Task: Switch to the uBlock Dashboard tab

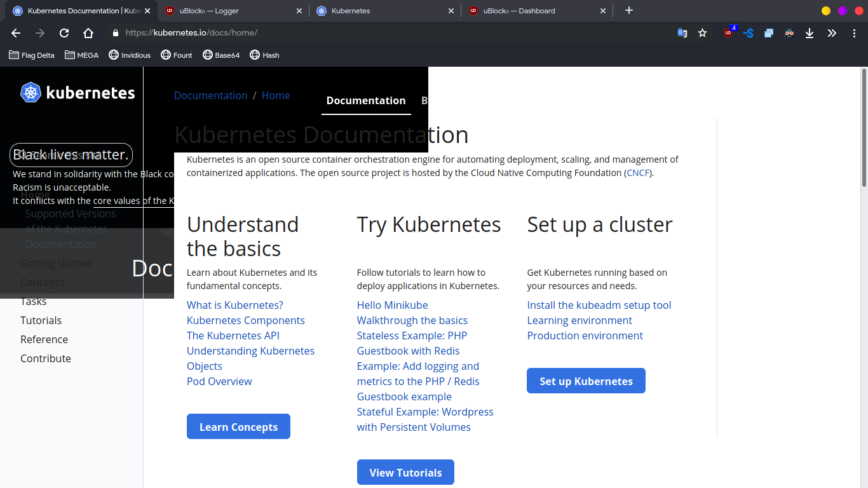Action: point(538,11)
